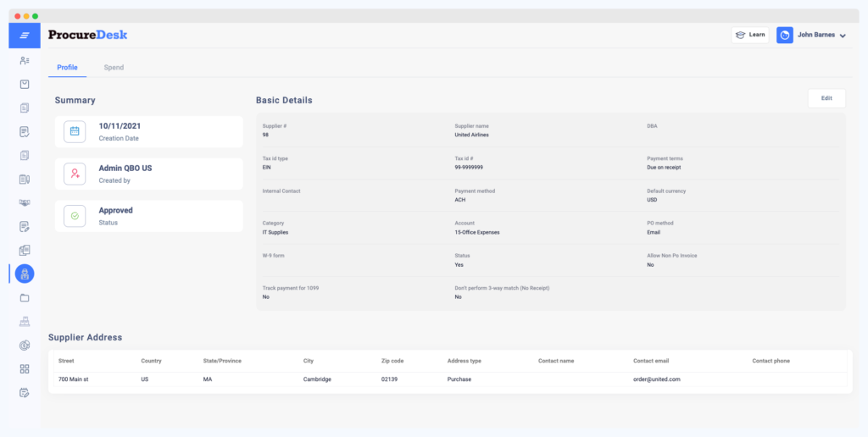Click the tax id 99-9999999
Viewport: 868px width, 437px height.
pos(468,167)
